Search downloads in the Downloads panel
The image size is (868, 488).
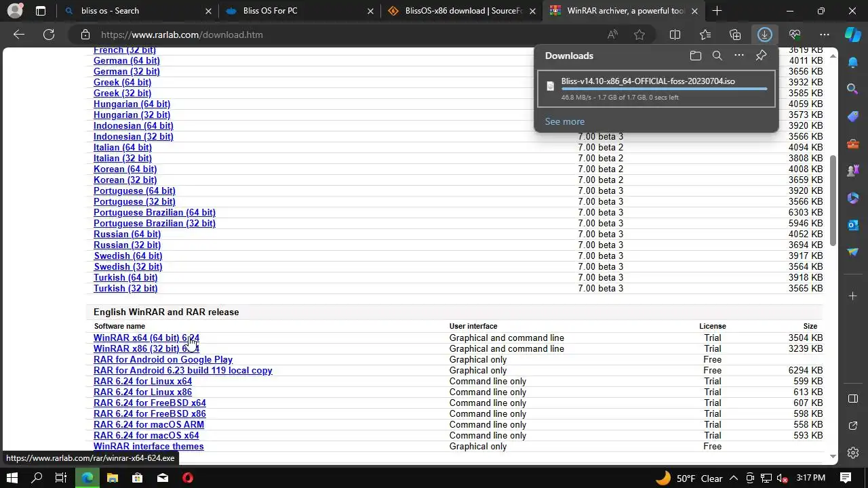(x=717, y=56)
